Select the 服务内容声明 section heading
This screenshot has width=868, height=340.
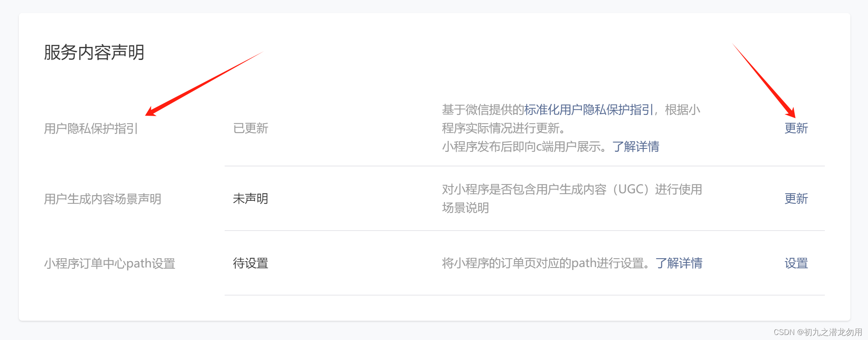click(94, 53)
